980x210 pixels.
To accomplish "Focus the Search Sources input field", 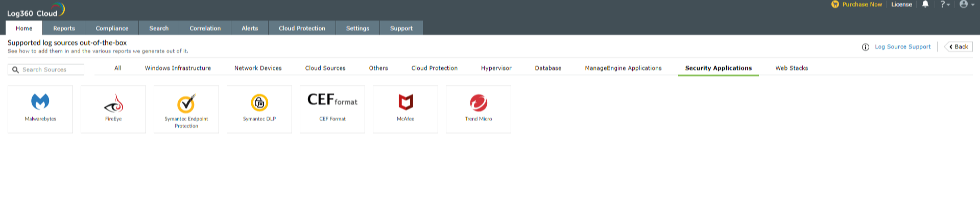I will tap(46, 70).
